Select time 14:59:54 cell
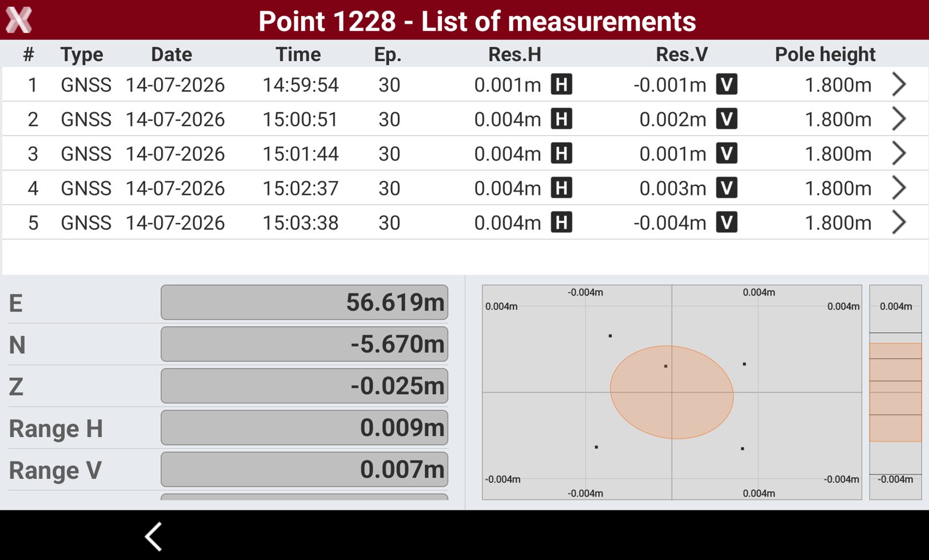Image resolution: width=929 pixels, height=560 pixels. tap(301, 85)
